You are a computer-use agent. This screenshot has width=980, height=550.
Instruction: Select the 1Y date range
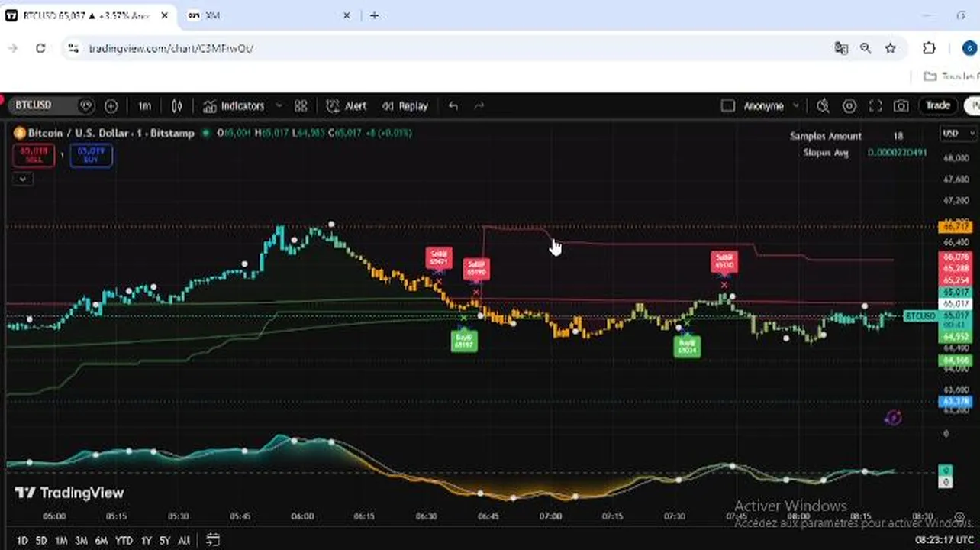[146, 540]
